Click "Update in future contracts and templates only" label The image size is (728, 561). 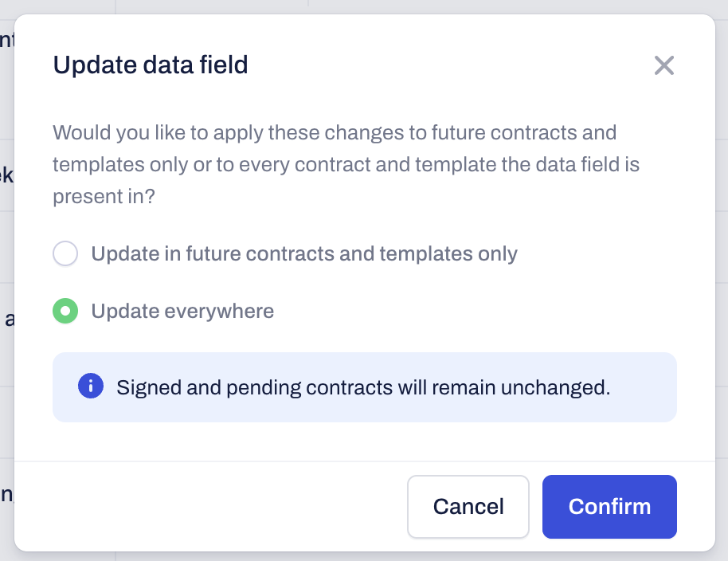click(x=304, y=254)
